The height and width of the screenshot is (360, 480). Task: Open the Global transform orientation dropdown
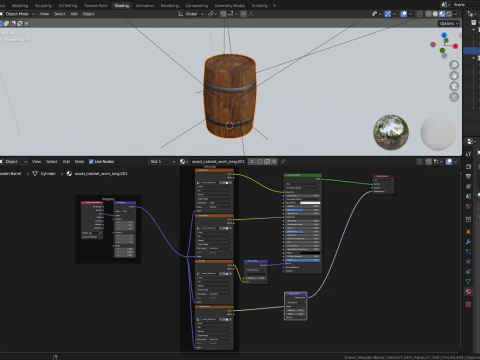[191, 14]
